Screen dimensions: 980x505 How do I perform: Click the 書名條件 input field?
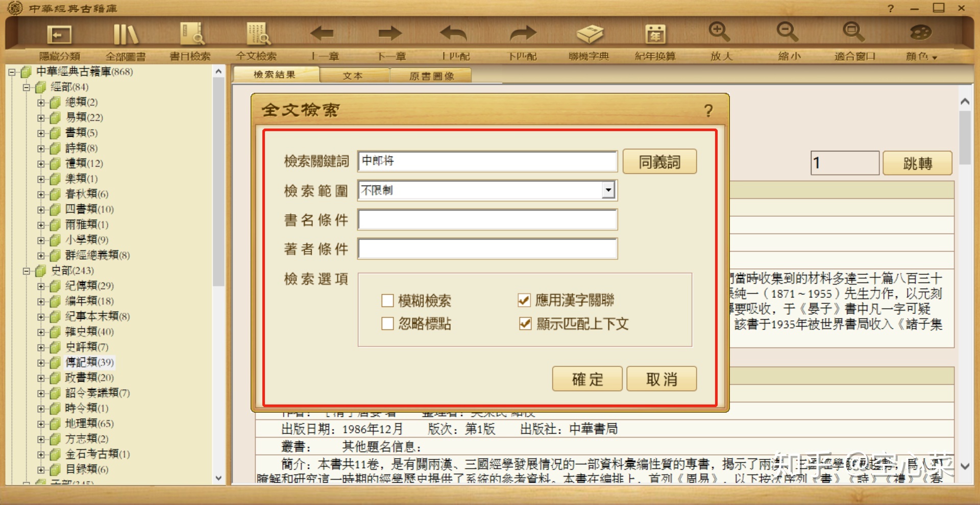[487, 220]
